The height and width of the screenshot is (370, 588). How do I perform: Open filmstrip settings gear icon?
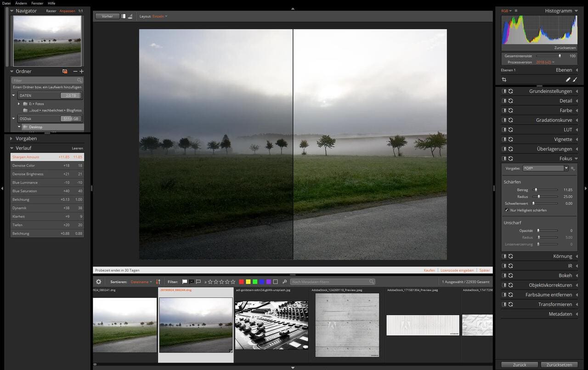(98, 282)
